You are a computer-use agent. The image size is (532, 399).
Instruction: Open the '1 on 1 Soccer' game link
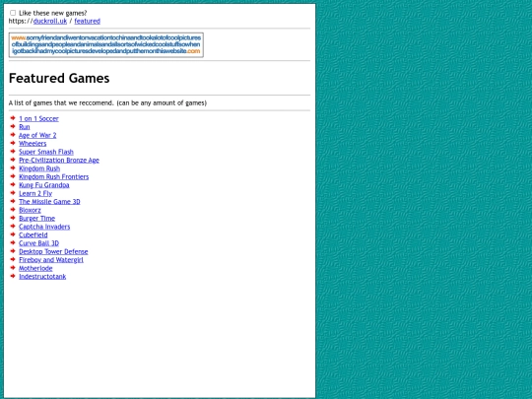pyautogui.click(x=38, y=119)
